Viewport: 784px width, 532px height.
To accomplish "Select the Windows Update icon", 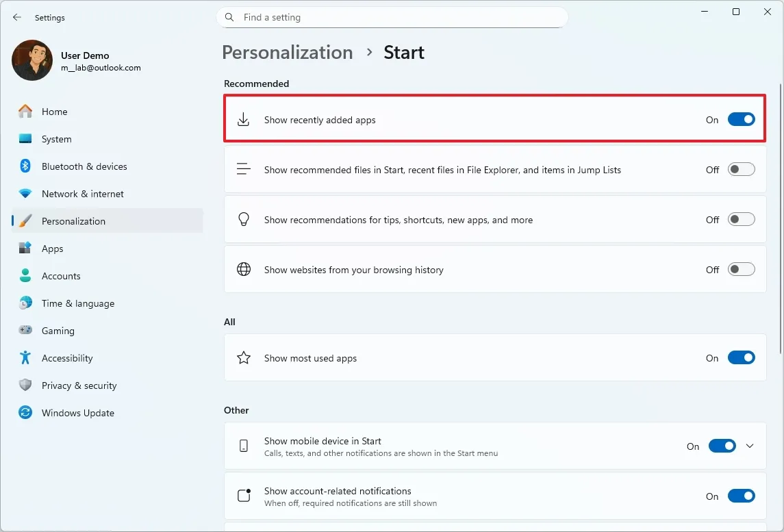I will (x=25, y=412).
